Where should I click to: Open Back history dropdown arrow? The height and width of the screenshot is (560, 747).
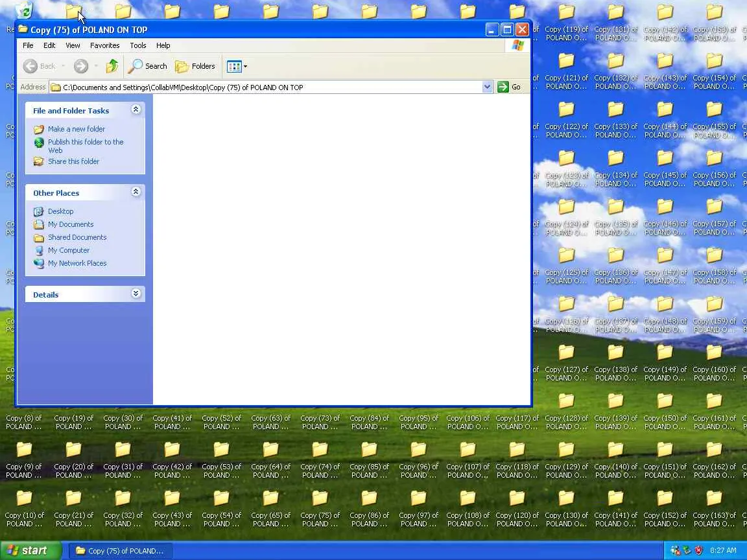[x=64, y=66]
